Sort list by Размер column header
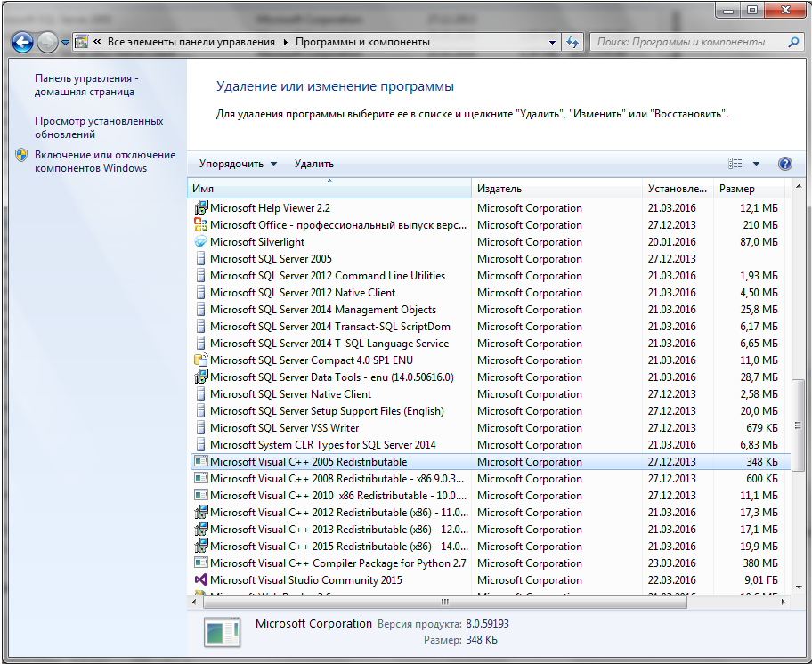 pos(748,189)
